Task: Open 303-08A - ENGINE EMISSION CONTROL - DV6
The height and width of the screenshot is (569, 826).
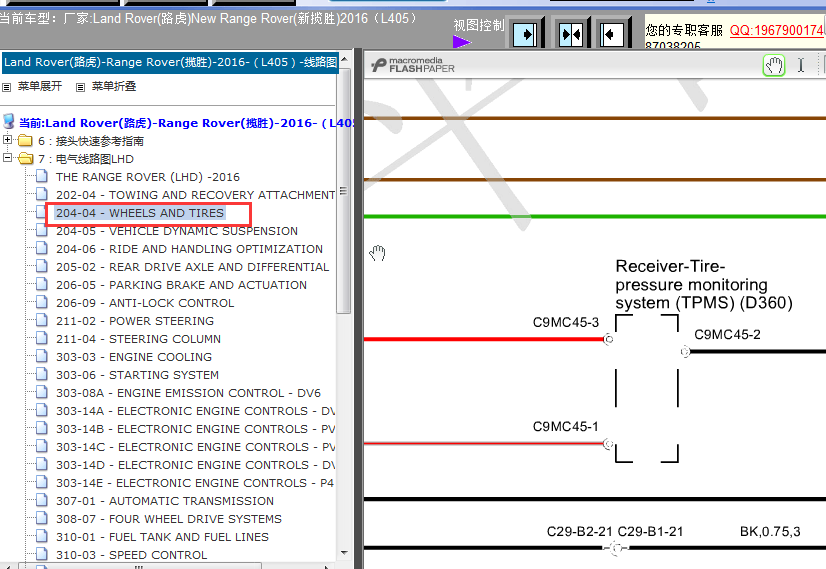Action: (189, 393)
